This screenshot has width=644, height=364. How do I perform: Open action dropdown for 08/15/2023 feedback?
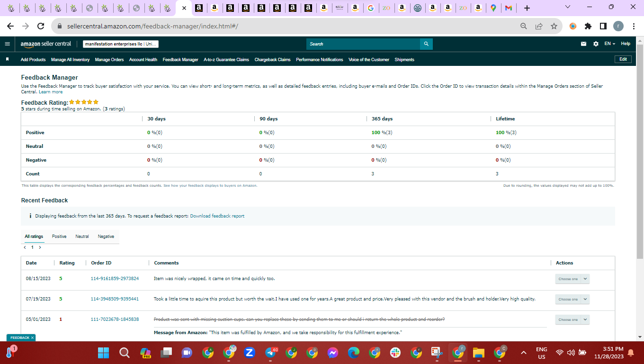[x=572, y=279]
